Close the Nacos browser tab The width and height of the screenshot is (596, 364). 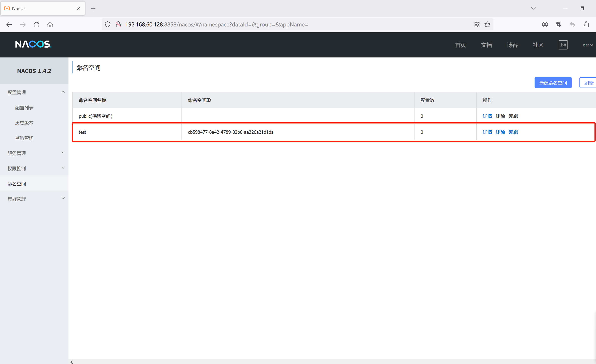[79, 8]
